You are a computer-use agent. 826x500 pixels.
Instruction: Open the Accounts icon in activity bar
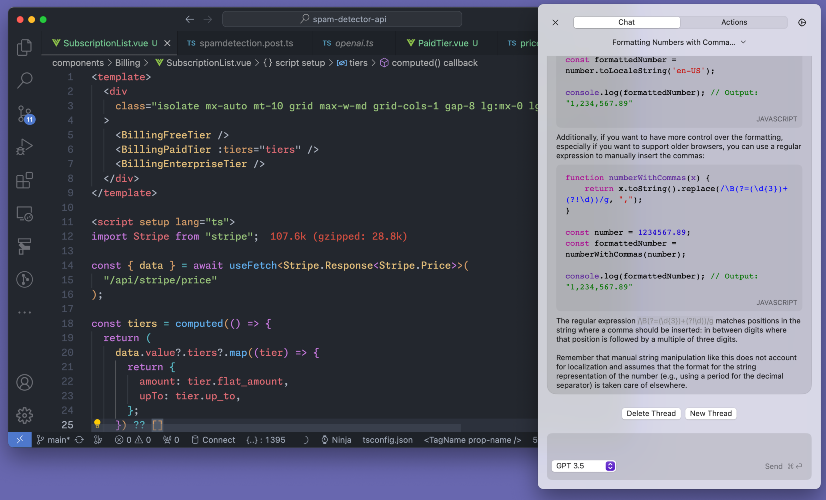pyautogui.click(x=24, y=383)
